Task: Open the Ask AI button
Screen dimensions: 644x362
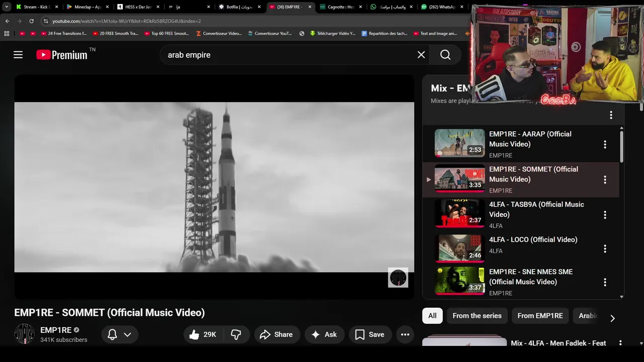Action: (324, 334)
